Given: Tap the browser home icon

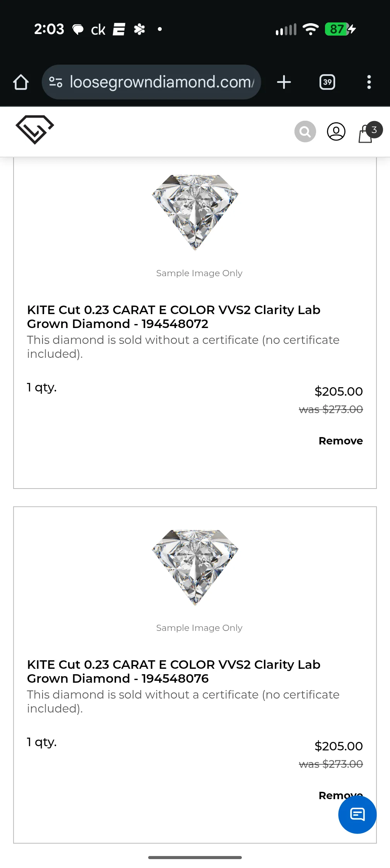Looking at the screenshot, I should click(x=21, y=82).
